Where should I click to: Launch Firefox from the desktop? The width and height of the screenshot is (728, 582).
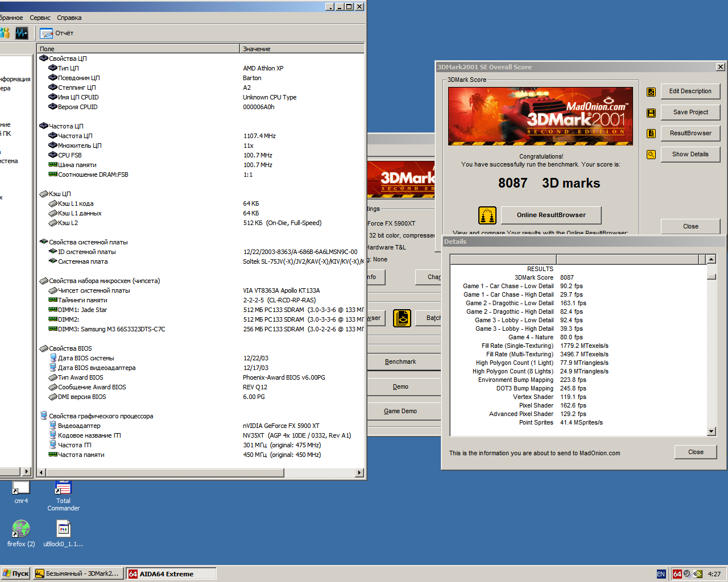(21, 528)
